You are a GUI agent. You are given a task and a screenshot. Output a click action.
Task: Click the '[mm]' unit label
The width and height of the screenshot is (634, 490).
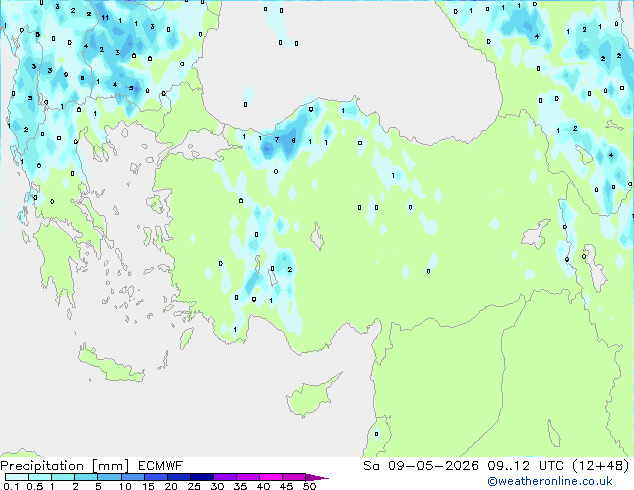pos(110,466)
